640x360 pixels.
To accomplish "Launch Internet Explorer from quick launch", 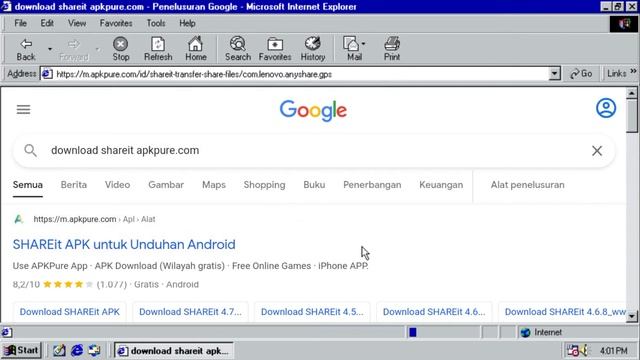I will pyautogui.click(x=77, y=350).
